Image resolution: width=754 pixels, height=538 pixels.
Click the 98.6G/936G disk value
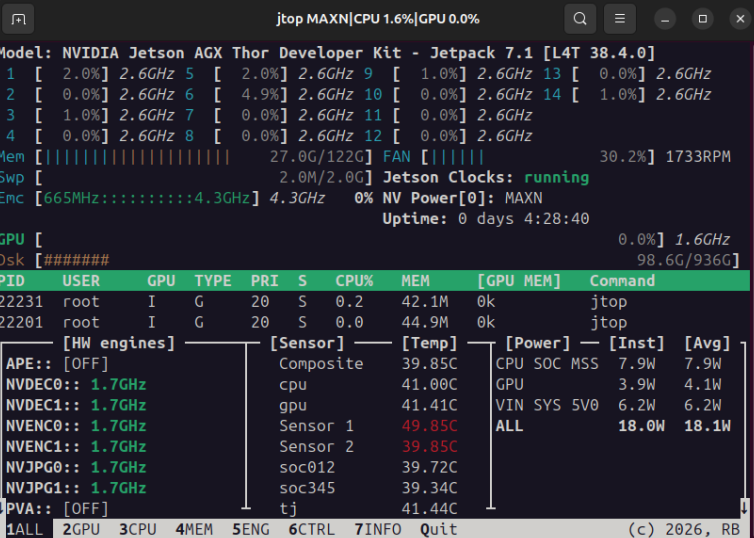(x=684, y=260)
